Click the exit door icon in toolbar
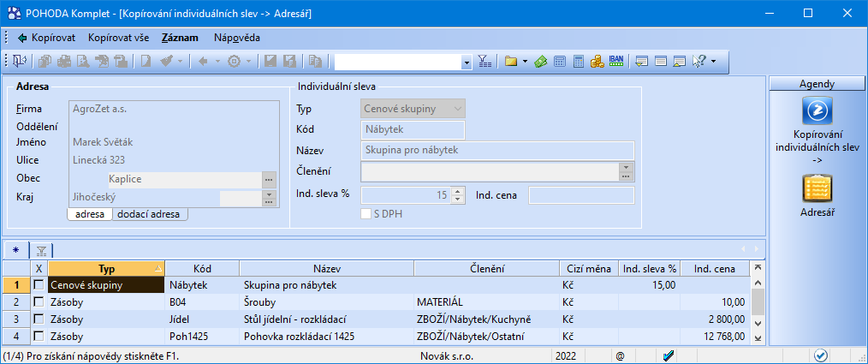 pos(20,62)
